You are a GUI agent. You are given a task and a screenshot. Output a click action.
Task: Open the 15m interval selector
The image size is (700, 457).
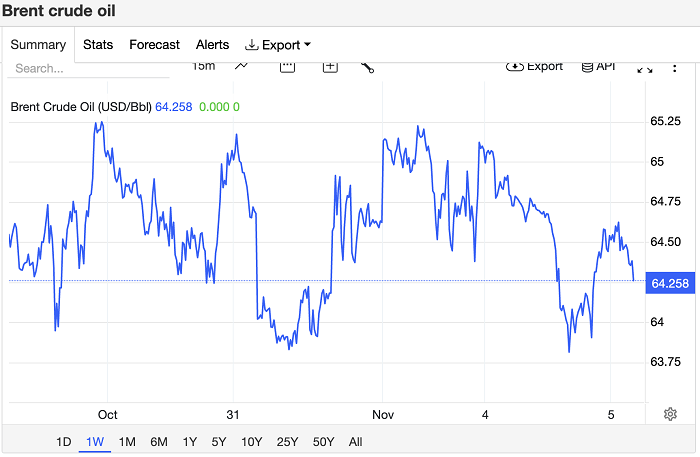coord(203,66)
